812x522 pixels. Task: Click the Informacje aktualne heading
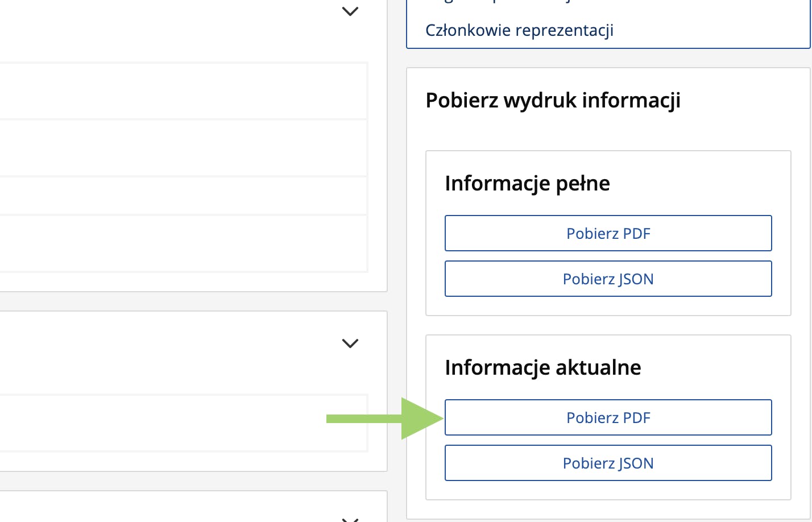coord(542,367)
